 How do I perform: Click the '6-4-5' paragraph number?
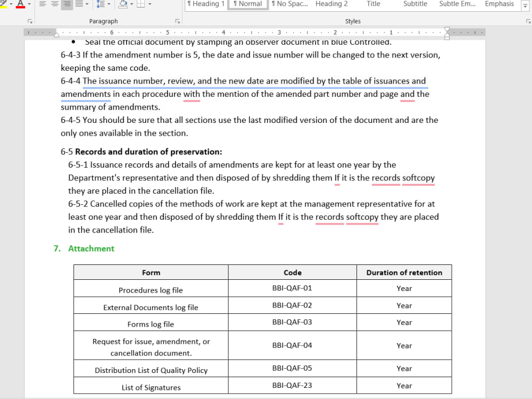[71, 120]
